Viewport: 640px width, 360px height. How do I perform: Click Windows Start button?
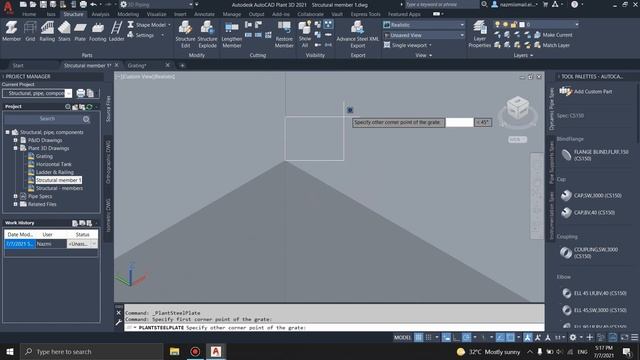tap(10, 351)
